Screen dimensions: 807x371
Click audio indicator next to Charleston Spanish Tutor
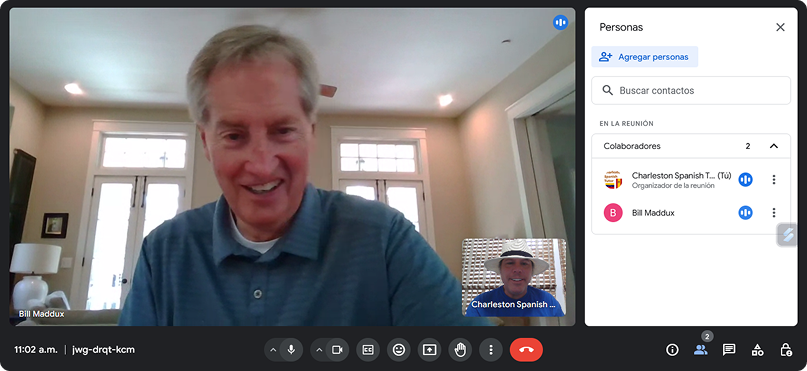(745, 180)
